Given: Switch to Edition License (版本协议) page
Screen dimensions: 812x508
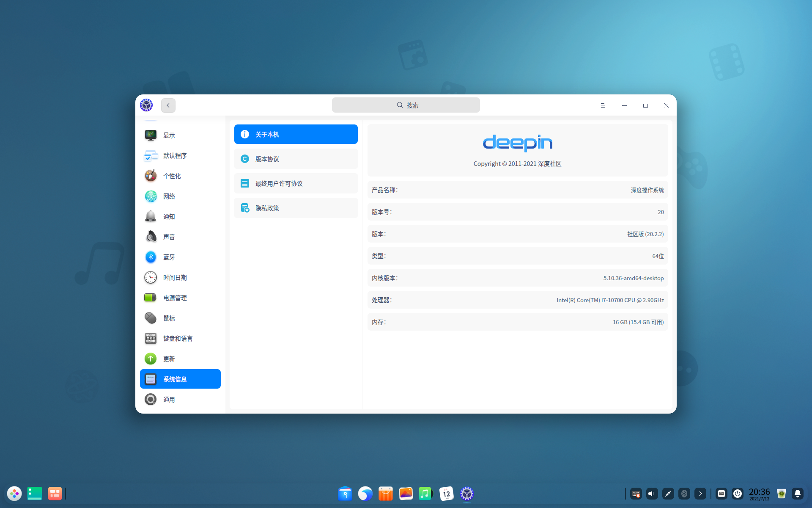Looking at the screenshot, I should 296,159.
